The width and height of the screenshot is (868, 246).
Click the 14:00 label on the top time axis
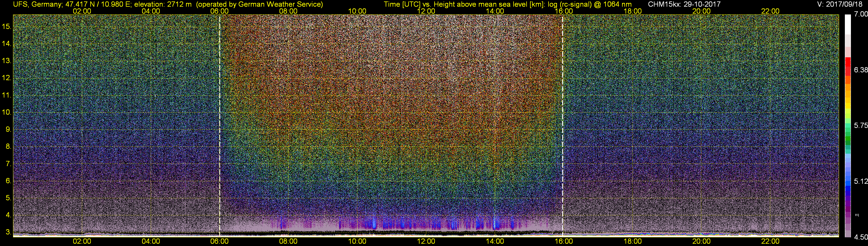coord(495,11)
